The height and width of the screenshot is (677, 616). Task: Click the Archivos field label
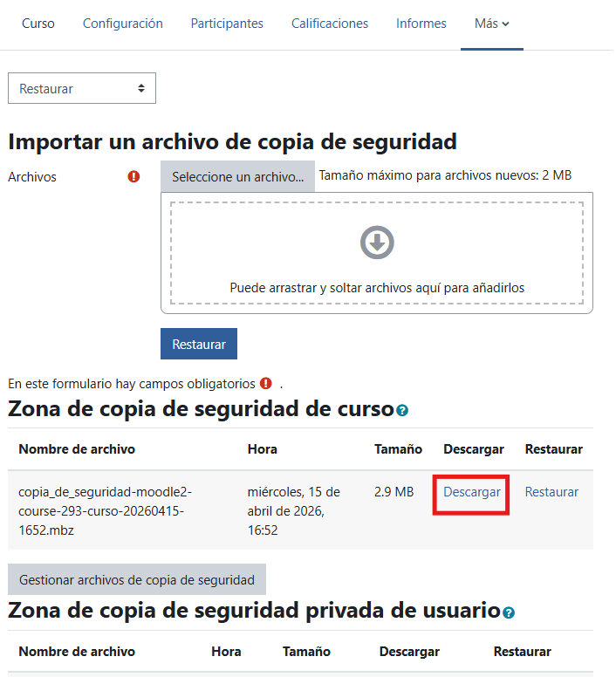pyautogui.click(x=32, y=176)
